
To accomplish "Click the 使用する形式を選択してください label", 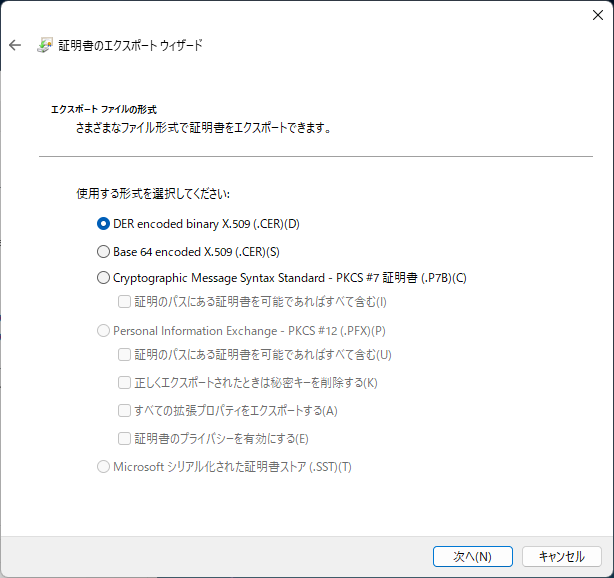I will click(153, 194).
